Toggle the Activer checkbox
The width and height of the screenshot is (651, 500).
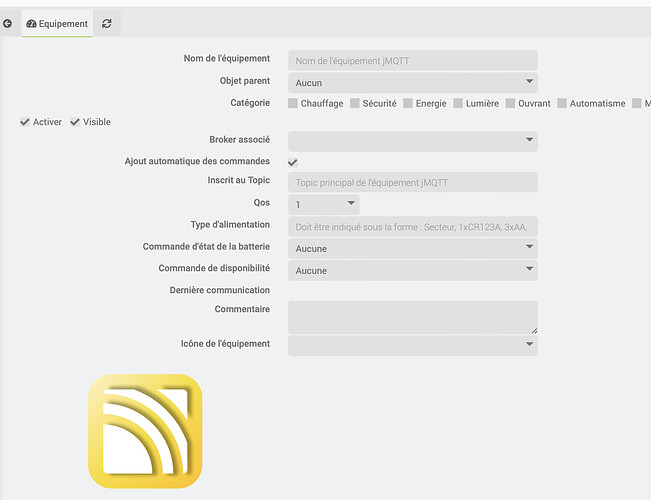(x=25, y=122)
